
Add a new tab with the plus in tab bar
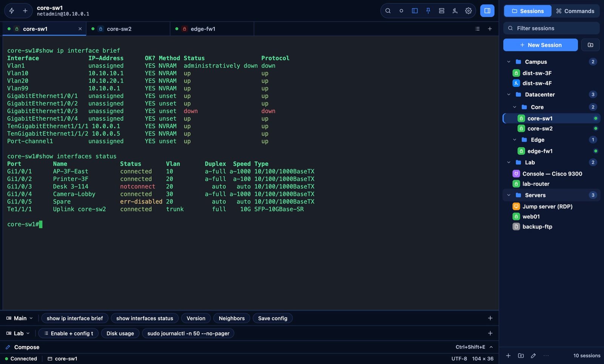(x=490, y=29)
